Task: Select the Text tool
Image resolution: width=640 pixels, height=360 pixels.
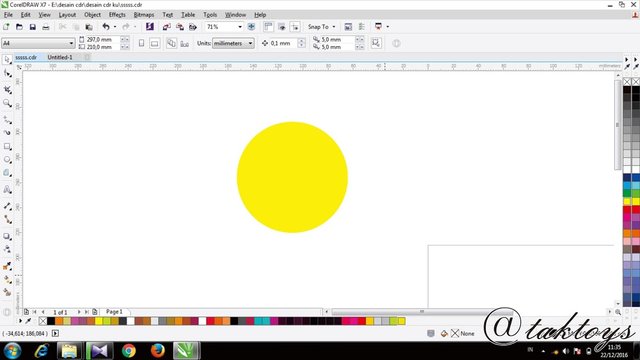Action: 7,189
